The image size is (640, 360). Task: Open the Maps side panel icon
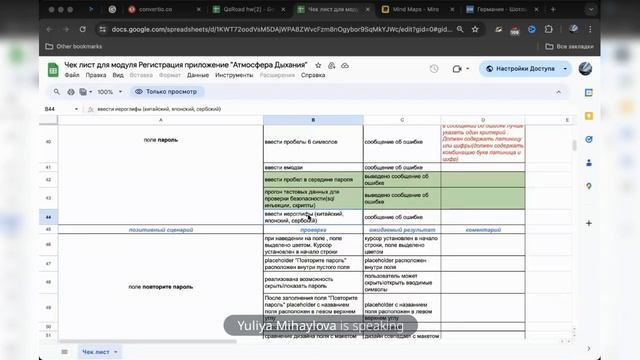click(x=589, y=186)
